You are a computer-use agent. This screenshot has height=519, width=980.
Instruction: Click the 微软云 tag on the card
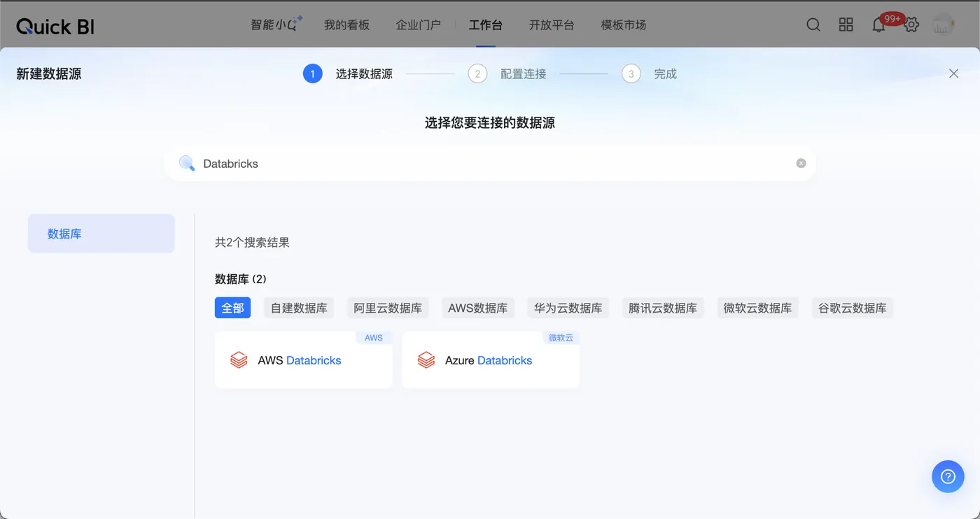click(561, 338)
